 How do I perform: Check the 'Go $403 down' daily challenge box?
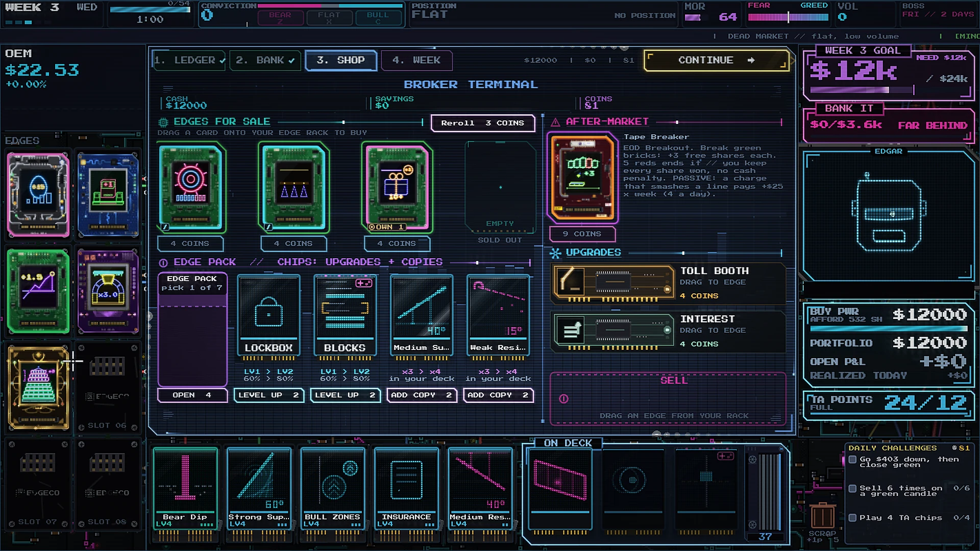point(852,460)
